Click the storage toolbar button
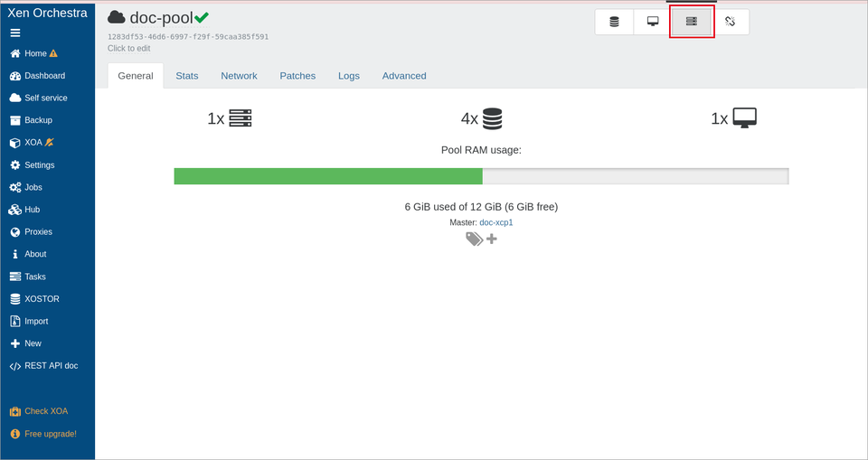 [614, 22]
